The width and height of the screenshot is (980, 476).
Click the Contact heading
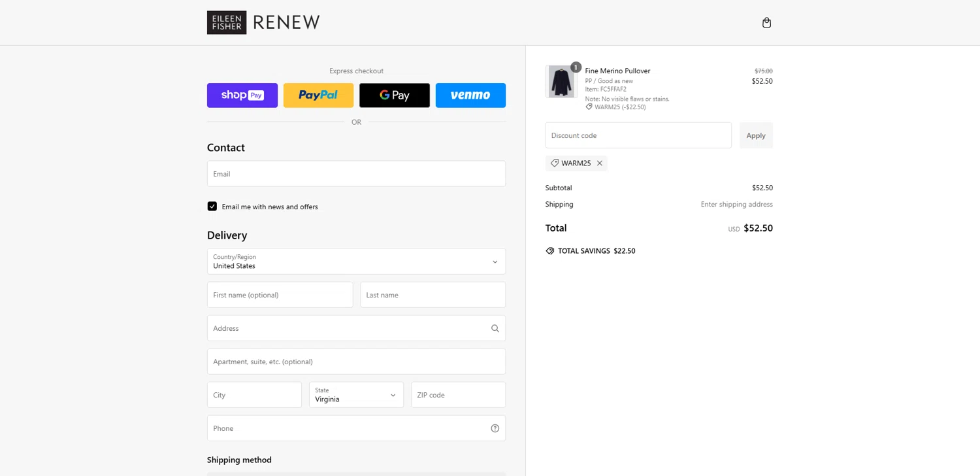click(x=226, y=148)
